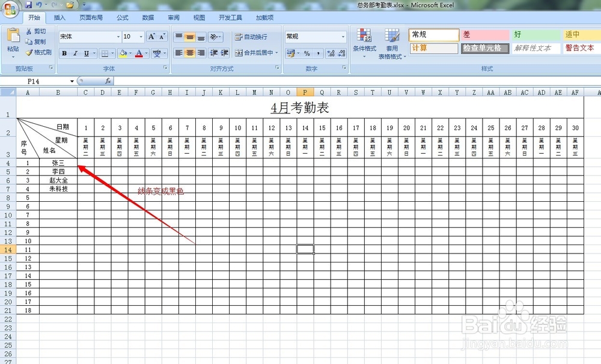
Task: Open the 对齐方式 group dialog launcher
Action: coord(277,68)
